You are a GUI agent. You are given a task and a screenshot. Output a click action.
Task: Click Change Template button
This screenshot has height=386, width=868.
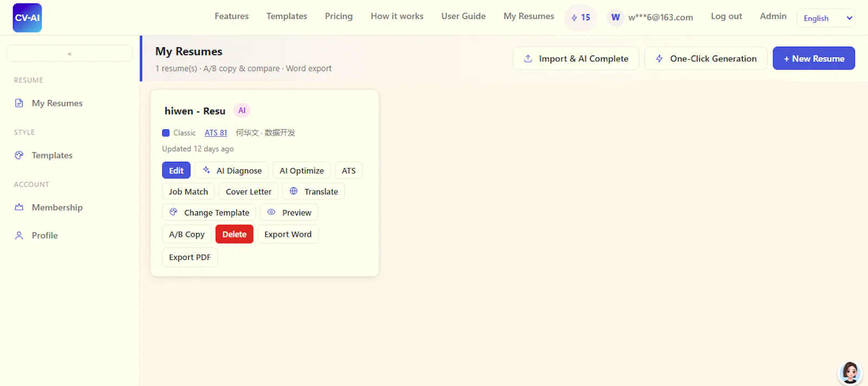(x=209, y=213)
